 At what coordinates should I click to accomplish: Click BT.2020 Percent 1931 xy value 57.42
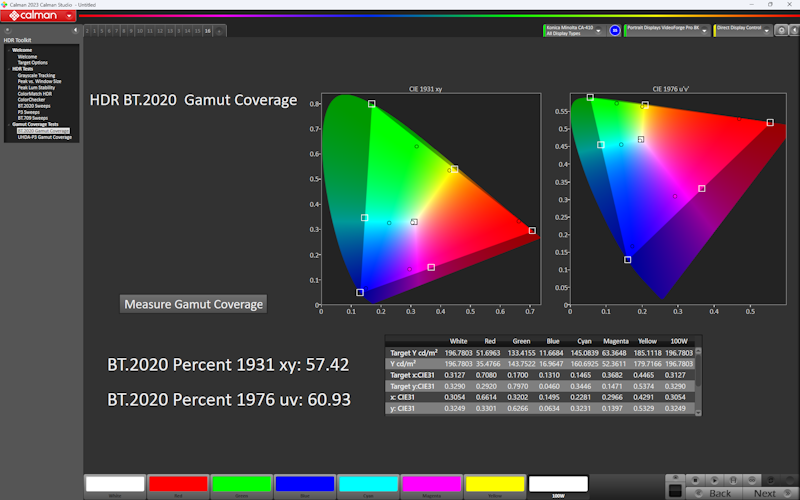(x=327, y=365)
